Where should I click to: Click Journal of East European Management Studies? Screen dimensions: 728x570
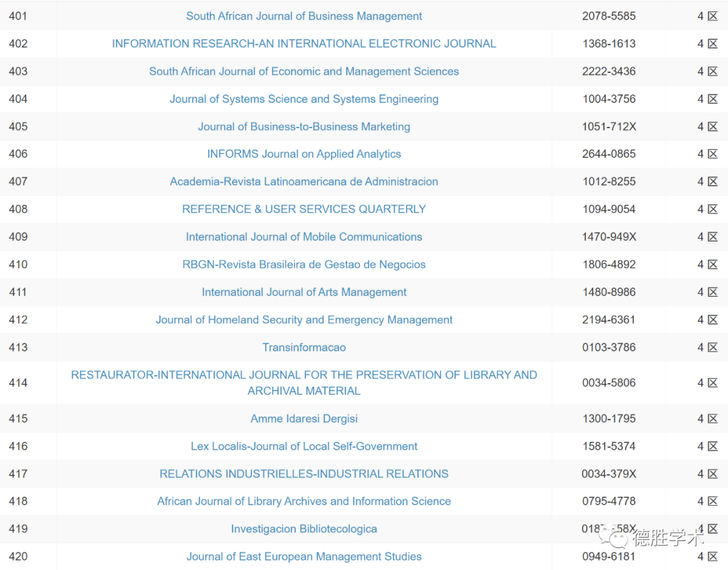click(303, 556)
